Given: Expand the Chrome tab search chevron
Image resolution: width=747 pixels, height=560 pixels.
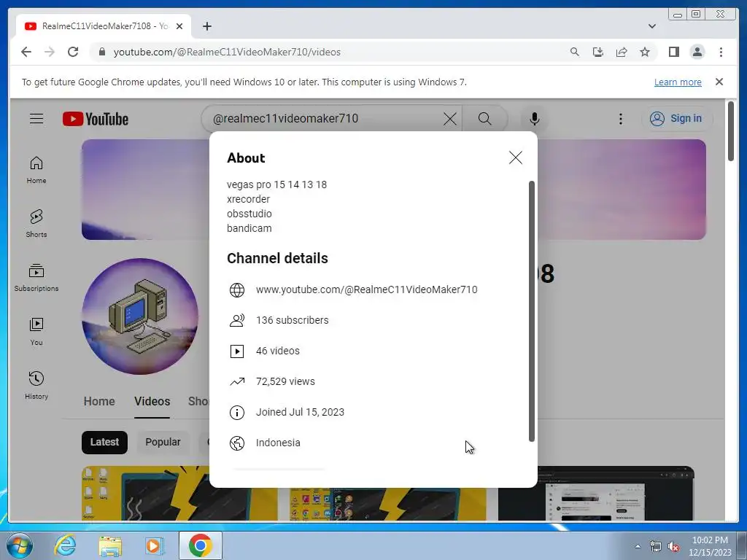Looking at the screenshot, I should (x=651, y=26).
